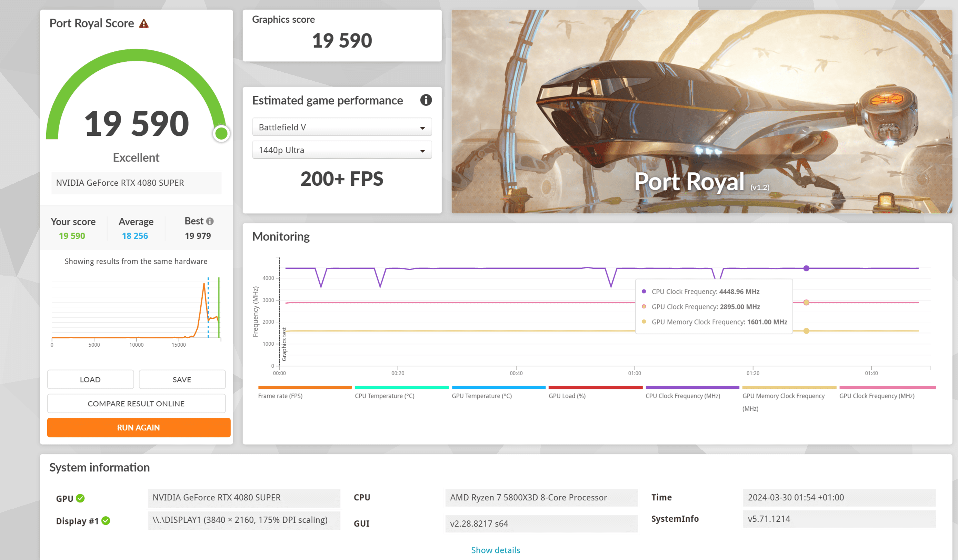Click the yellow GPU memory clock data point

(806, 331)
